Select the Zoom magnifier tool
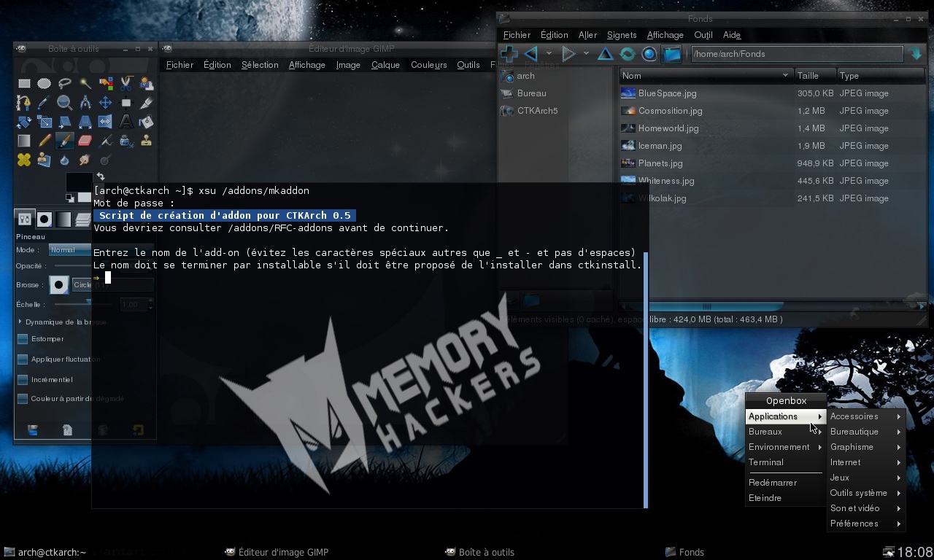Image resolution: width=934 pixels, height=560 pixels. (x=65, y=103)
